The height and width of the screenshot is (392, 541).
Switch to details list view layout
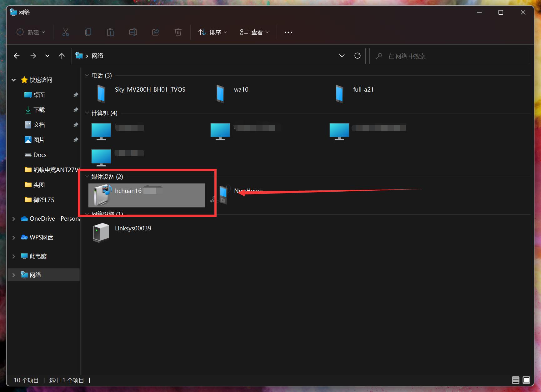point(515,380)
